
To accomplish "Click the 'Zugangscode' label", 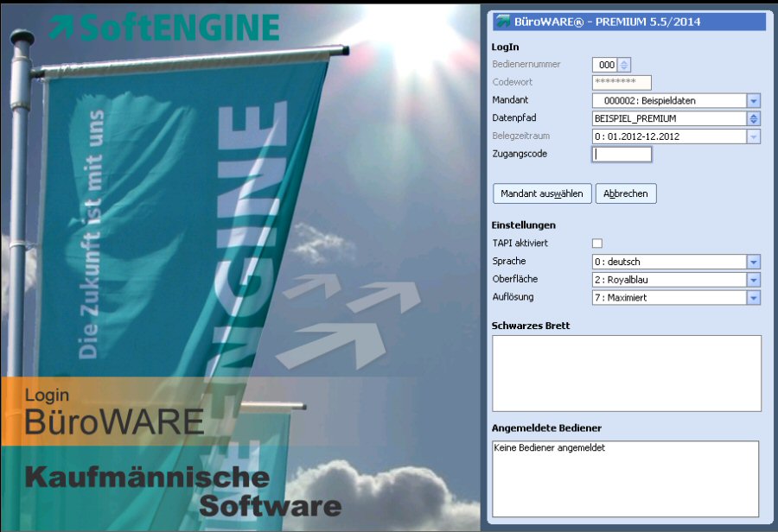I will point(520,154).
